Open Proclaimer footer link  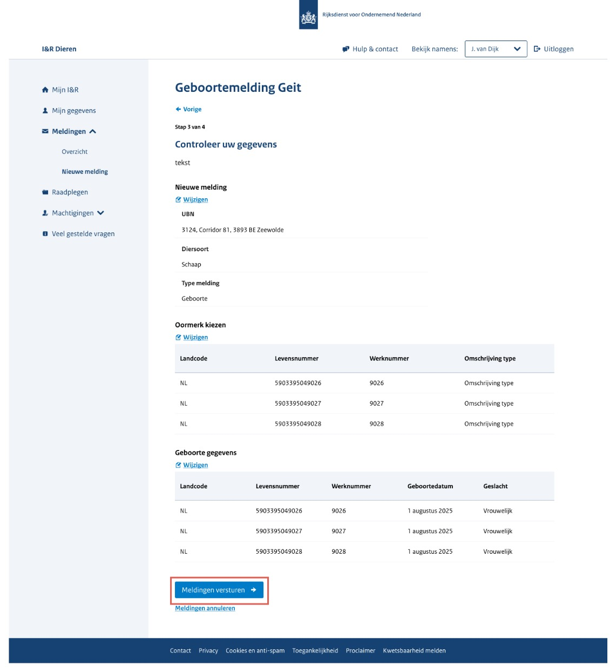[x=361, y=651]
